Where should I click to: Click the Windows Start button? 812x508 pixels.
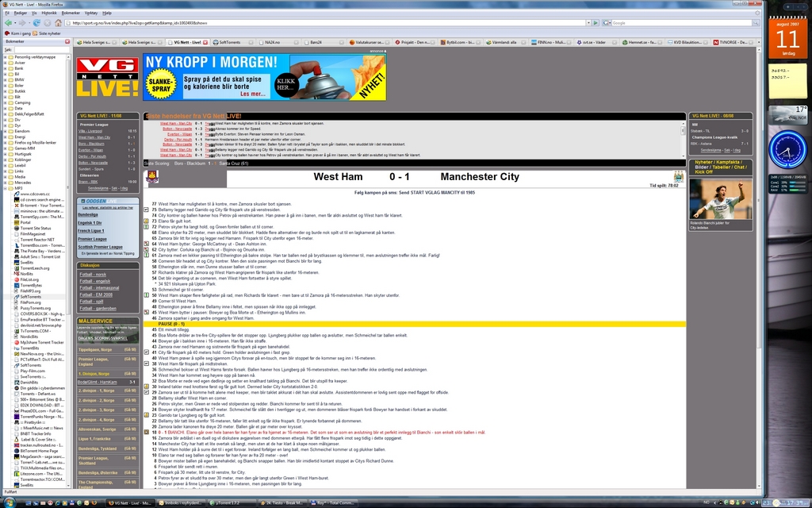(8, 502)
